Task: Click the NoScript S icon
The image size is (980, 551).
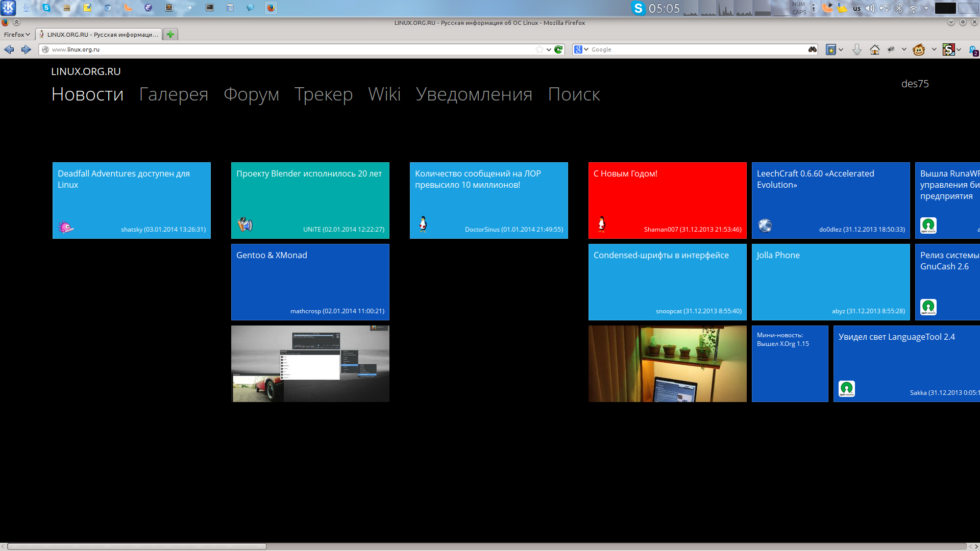Action: [x=949, y=49]
